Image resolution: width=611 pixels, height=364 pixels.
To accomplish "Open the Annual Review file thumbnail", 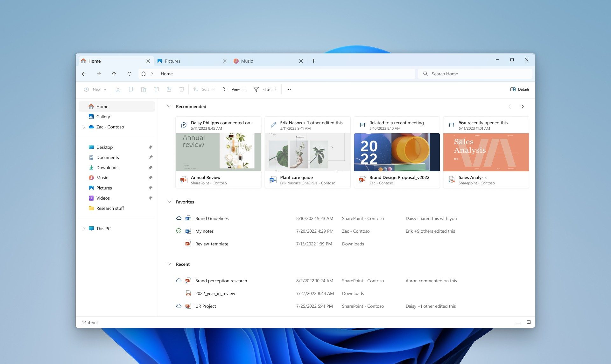I will (x=218, y=152).
